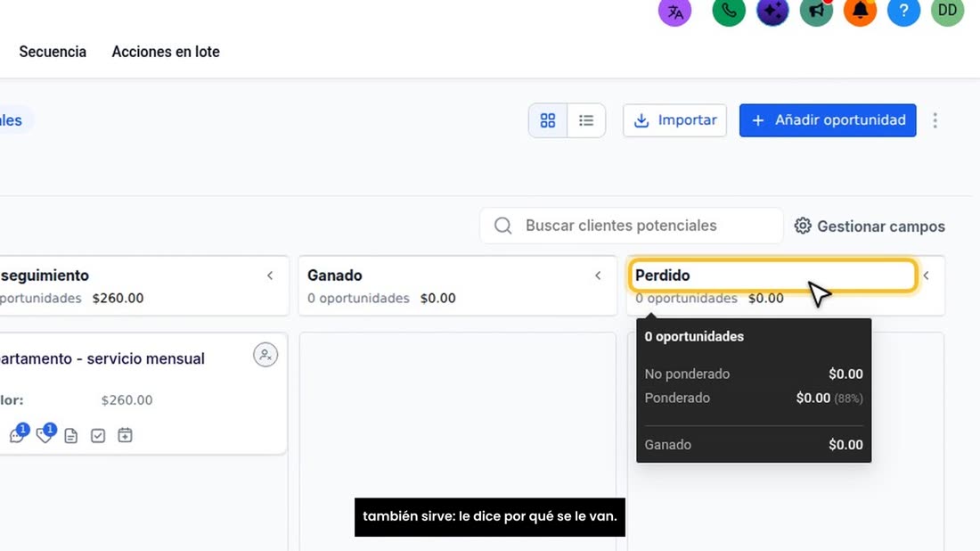The height and width of the screenshot is (551, 980).
Task: Click Añadir oportunidad button
Action: 828,120
